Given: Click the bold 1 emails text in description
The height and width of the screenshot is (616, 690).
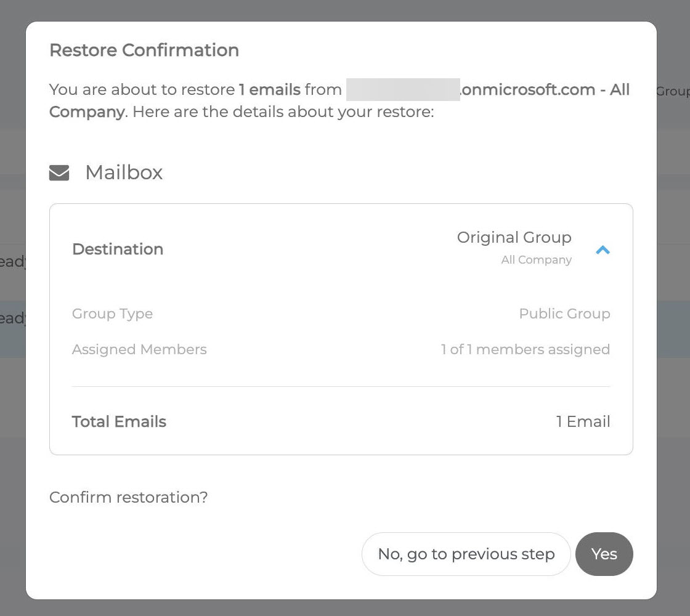Looking at the screenshot, I should point(269,90).
